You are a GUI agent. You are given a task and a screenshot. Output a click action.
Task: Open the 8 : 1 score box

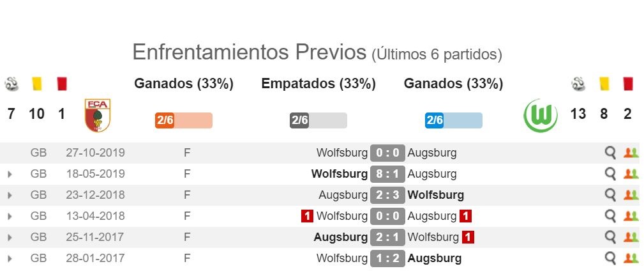tap(387, 174)
